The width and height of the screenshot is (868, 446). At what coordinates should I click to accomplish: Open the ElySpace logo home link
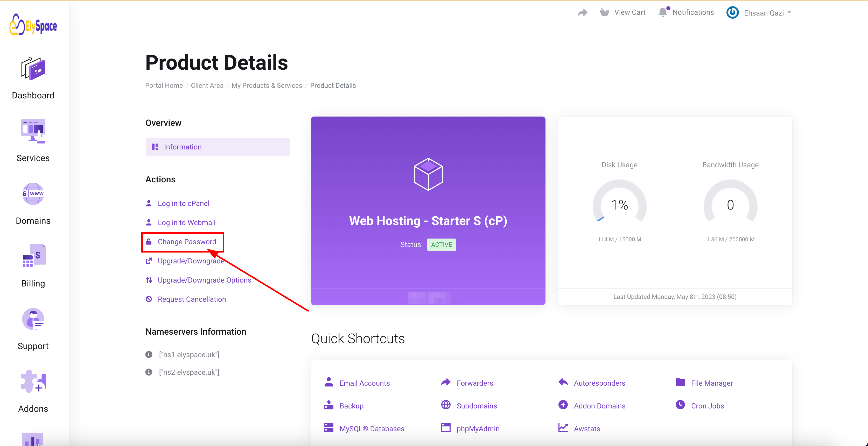point(33,25)
